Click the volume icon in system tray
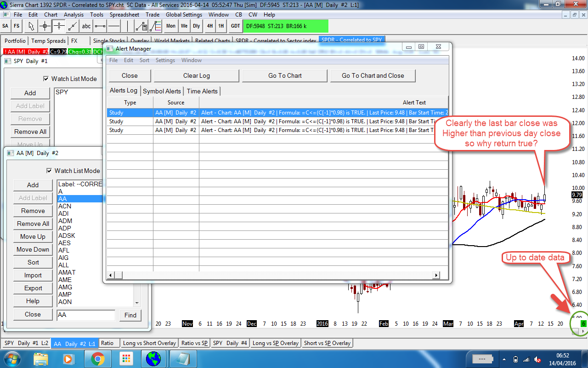Viewport: 588px width, 368px height. (537, 359)
